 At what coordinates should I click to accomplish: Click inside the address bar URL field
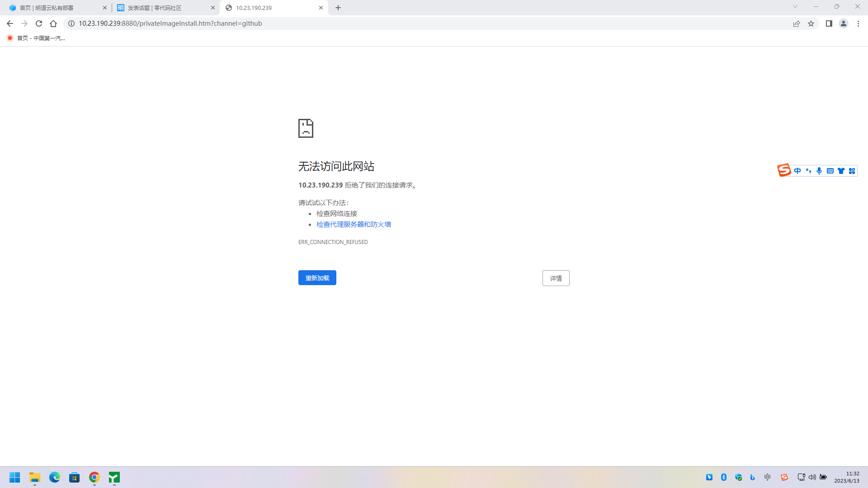(x=181, y=23)
